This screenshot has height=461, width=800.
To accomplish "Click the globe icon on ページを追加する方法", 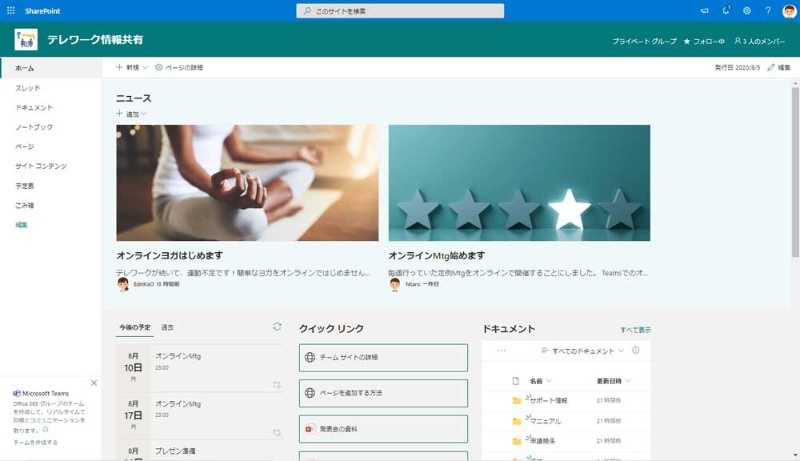I will pos(310,393).
